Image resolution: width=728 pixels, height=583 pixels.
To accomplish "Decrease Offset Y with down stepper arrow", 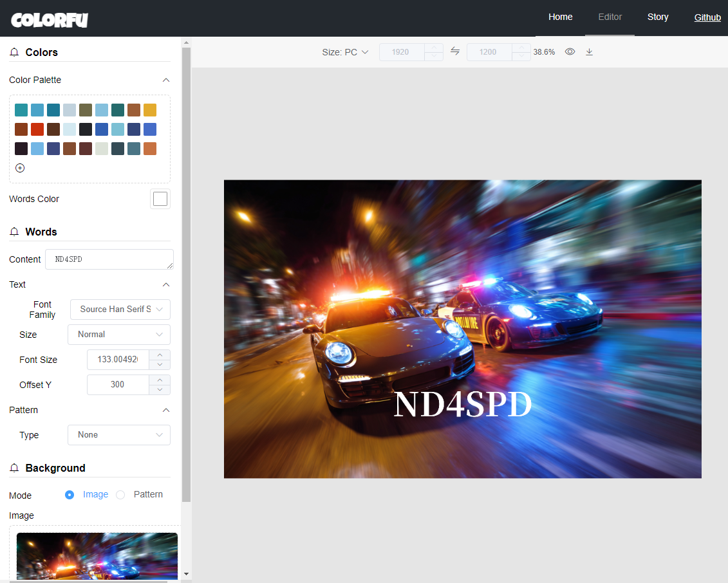I will pyautogui.click(x=160, y=389).
